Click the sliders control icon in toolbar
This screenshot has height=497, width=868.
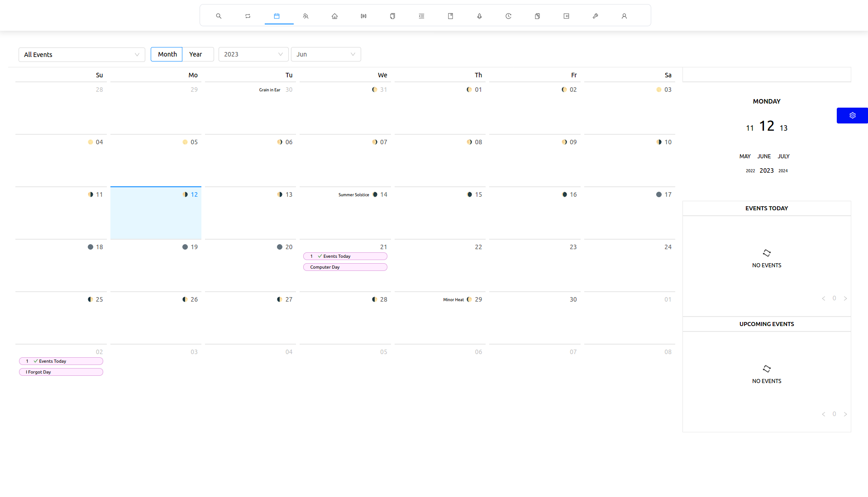(363, 16)
